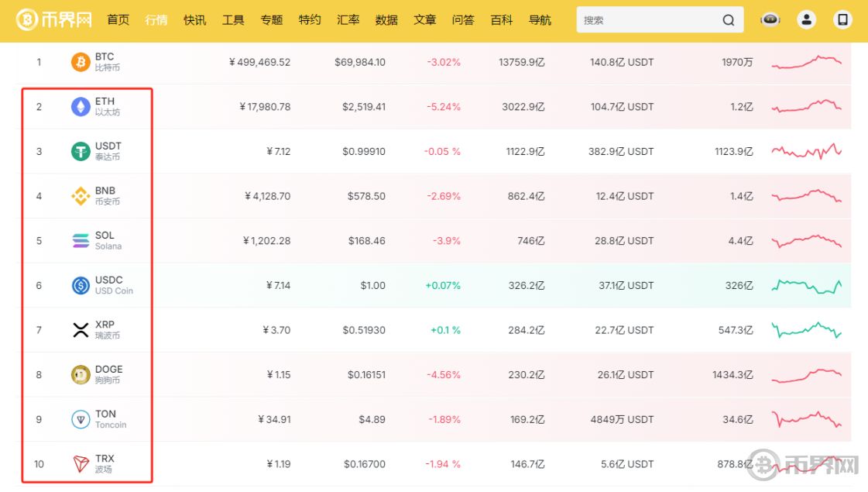Open the user account icon

coord(807,20)
